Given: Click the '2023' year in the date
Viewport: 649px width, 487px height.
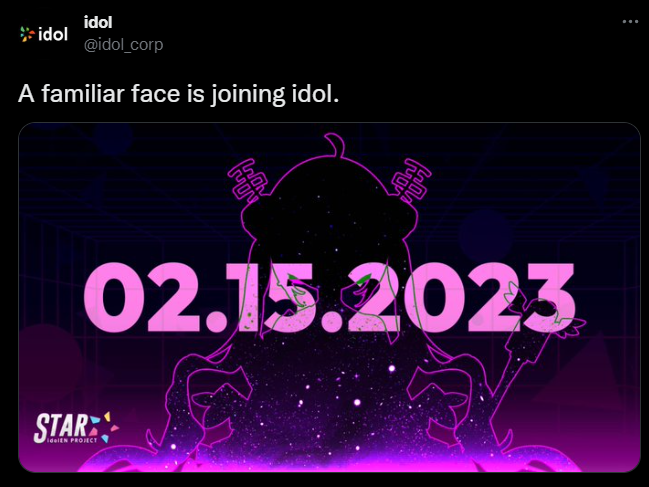Looking at the screenshot, I should click(461, 297).
